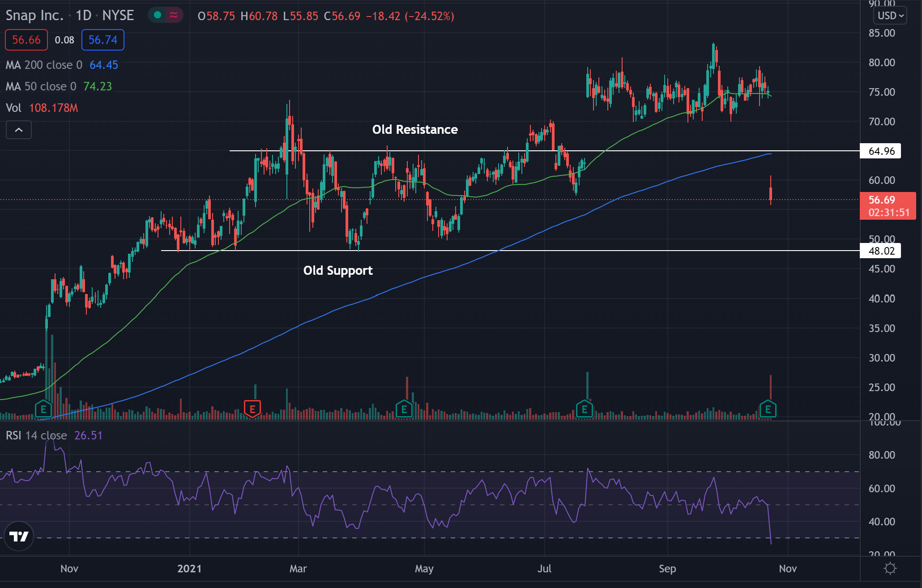Click the earnings marker near late April
Image resolution: width=922 pixels, height=588 pixels.
tap(404, 409)
